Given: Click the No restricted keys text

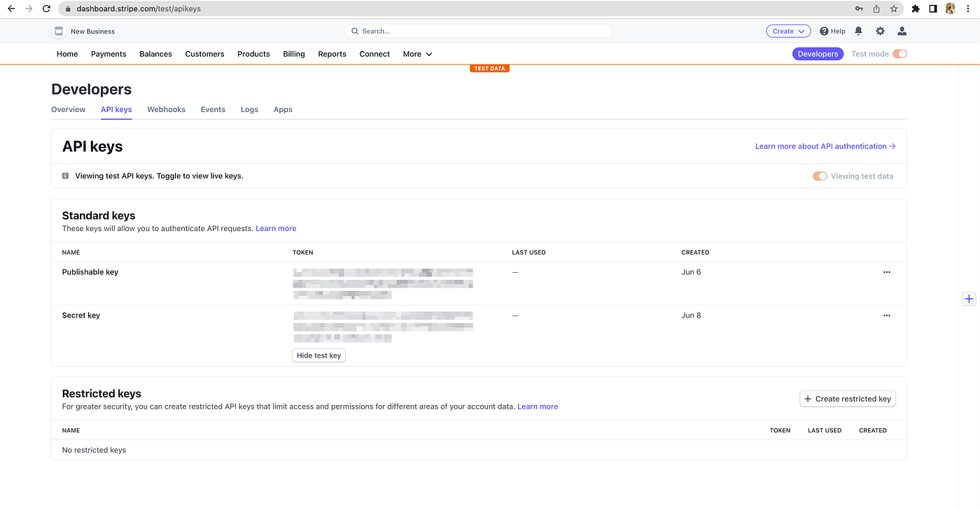Looking at the screenshot, I should 94,450.
